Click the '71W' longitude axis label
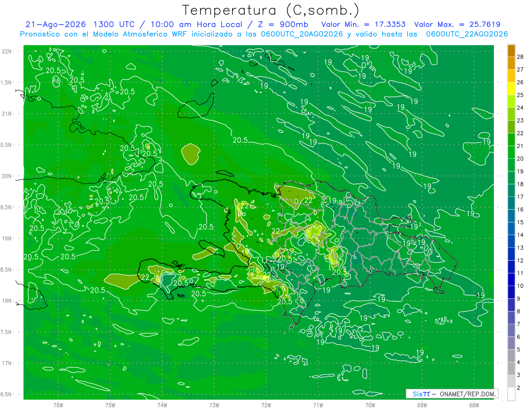 point(318,405)
